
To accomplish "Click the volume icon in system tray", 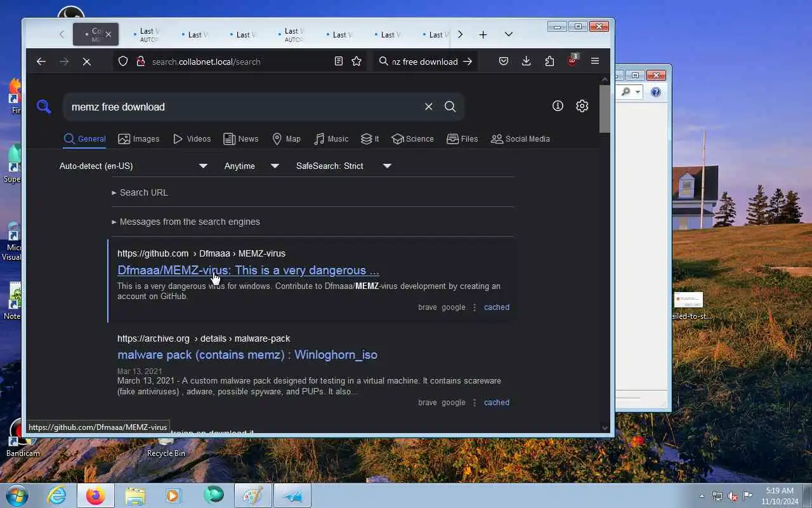I will (x=733, y=496).
